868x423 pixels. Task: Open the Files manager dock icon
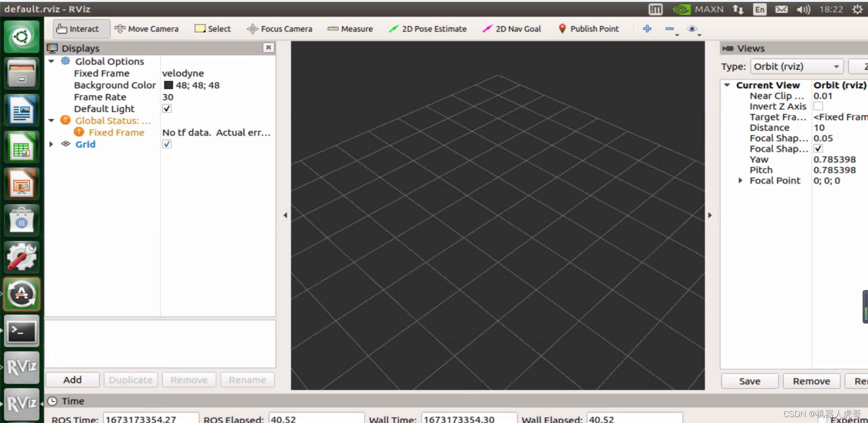[22, 74]
